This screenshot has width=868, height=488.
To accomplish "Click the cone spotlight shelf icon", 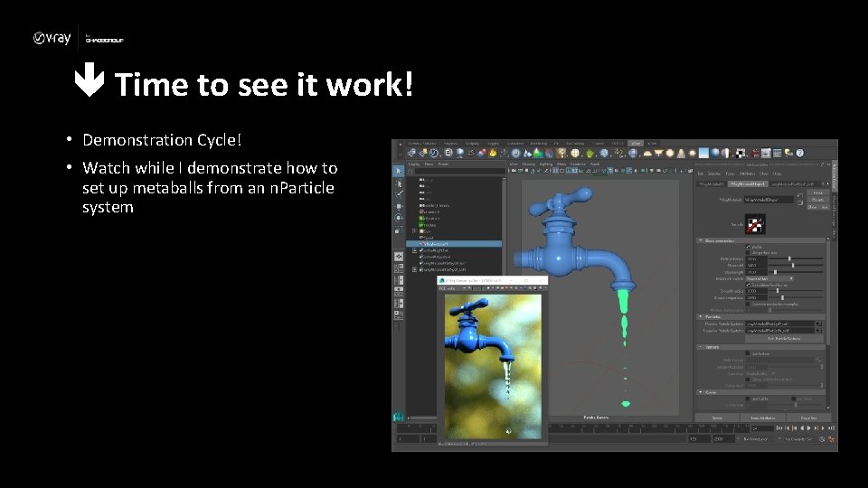I will point(681,154).
